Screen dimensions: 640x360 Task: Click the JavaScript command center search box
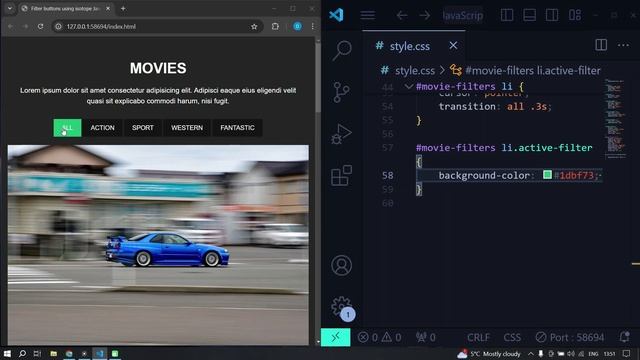463,16
